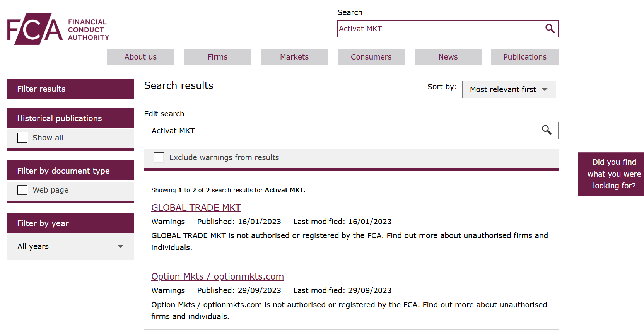Click the Filter by year header
The width and height of the screenshot is (644, 336).
point(71,223)
